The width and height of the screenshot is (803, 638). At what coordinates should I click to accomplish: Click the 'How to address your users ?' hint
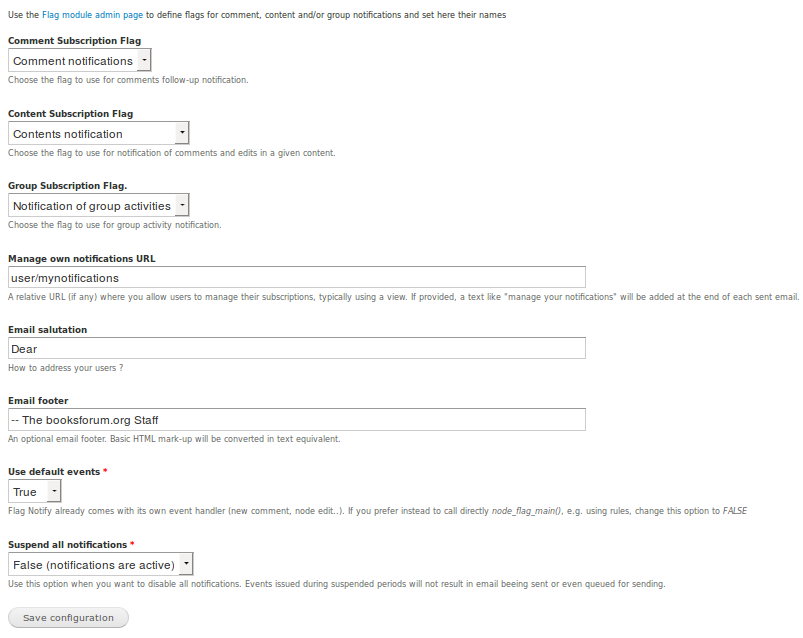[65, 367]
